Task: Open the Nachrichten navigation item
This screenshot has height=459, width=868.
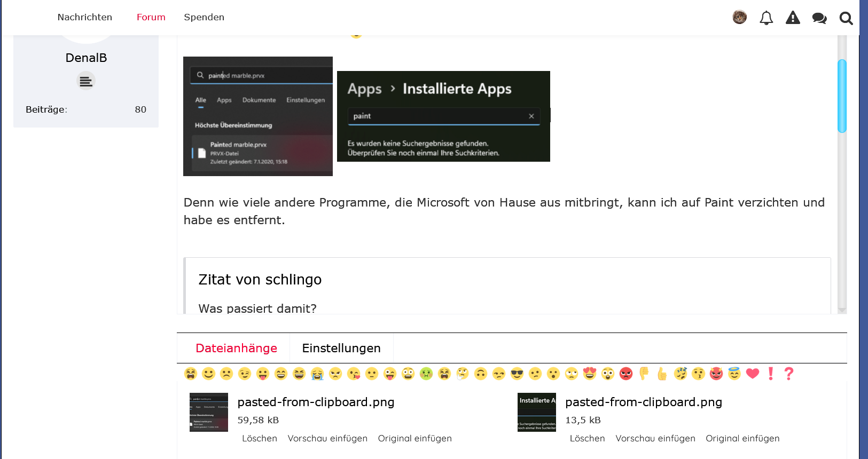Action: (85, 17)
